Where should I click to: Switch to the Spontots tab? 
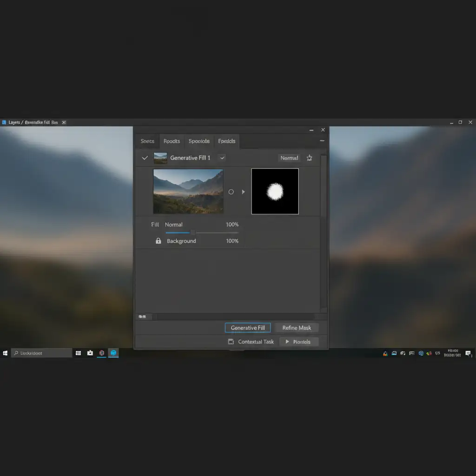pyautogui.click(x=199, y=141)
